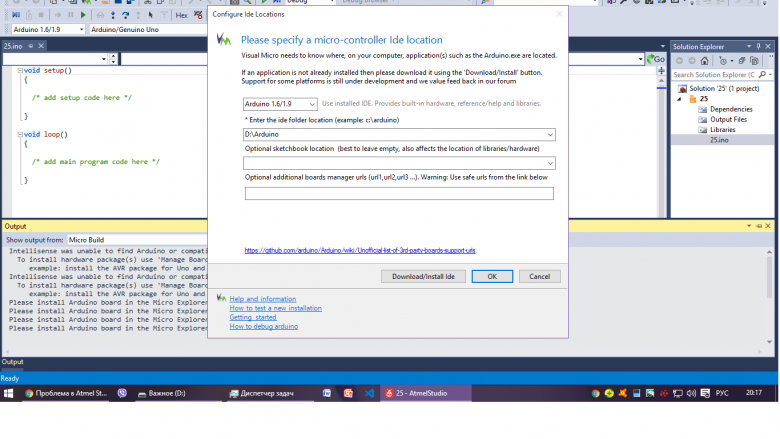The image size is (780, 439).
Task: Click the blue Continue/attach icon at toolbar start
Action: [16, 15]
